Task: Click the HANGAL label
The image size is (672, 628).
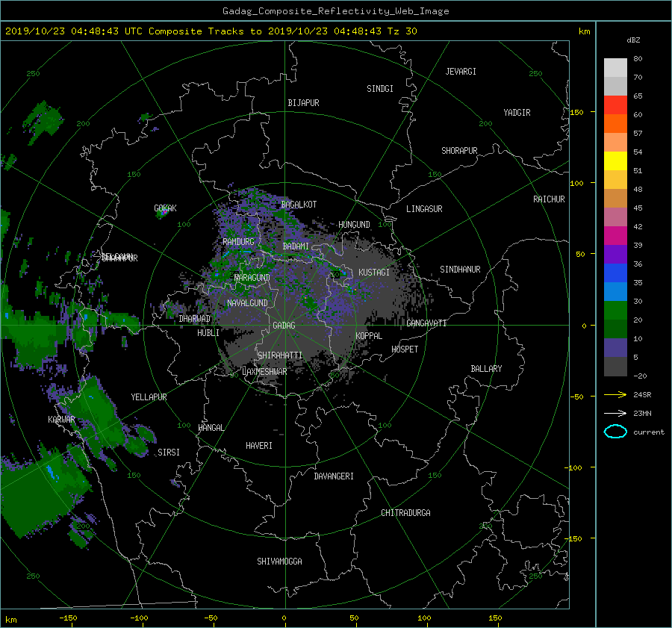Action: coord(211,428)
